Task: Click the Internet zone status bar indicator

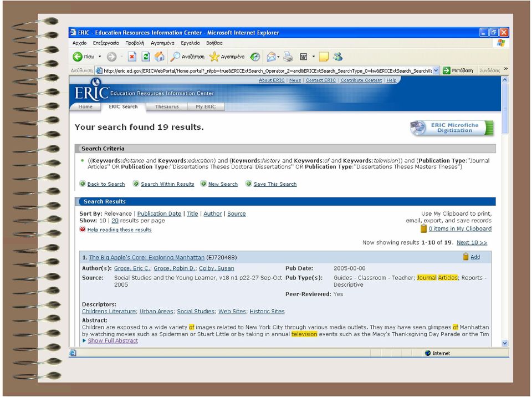Action: 437,353
